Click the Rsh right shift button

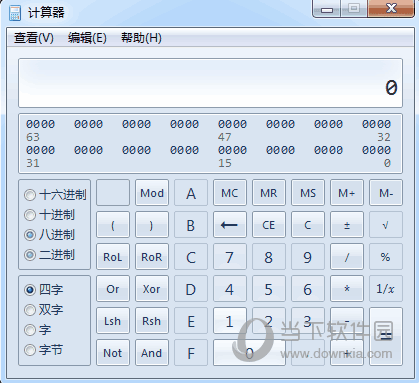(x=152, y=321)
